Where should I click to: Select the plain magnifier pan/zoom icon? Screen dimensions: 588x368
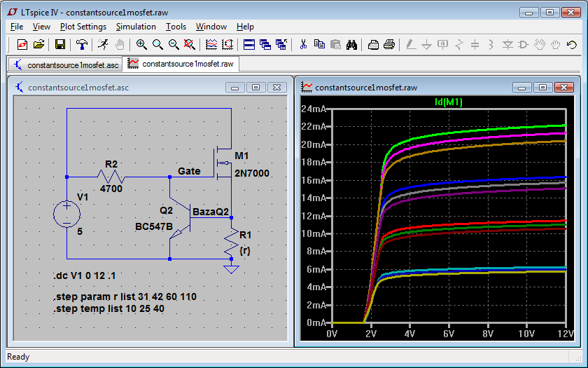click(x=157, y=45)
